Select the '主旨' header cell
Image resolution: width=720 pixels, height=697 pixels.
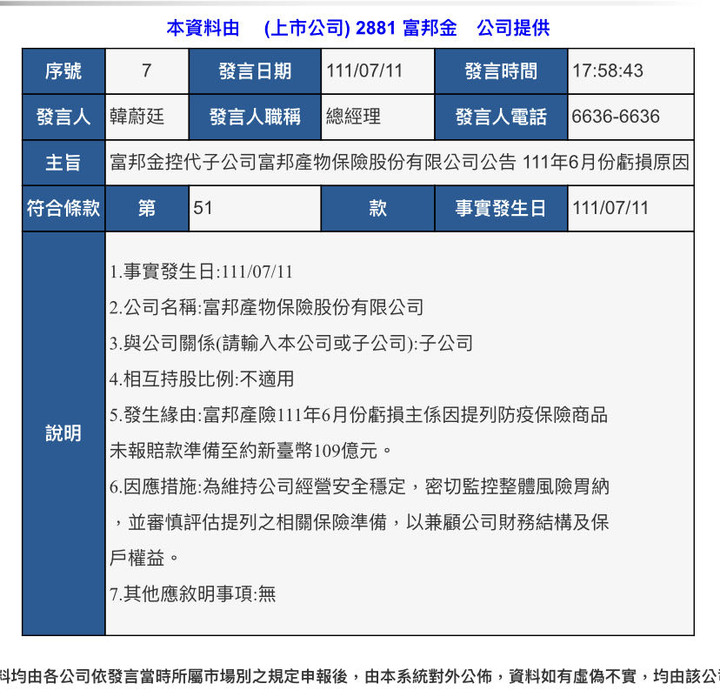[x=63, y=163]
